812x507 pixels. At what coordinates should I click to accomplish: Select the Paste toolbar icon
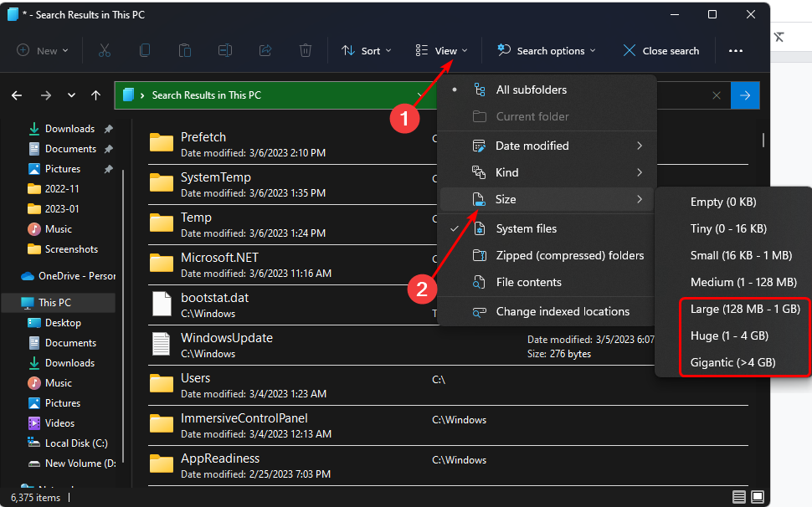point(185,50)
